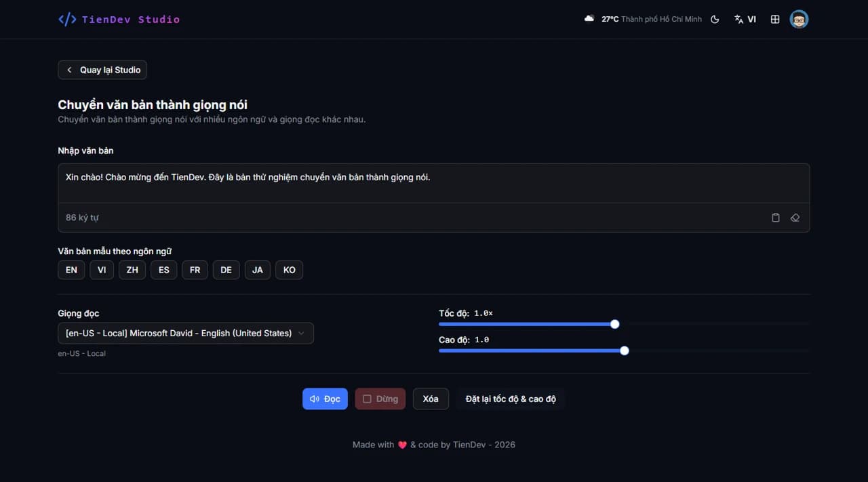The width and height of the screenshot is (868, 482).
Task: Open the language switcher labeled VI
Action: click(x=745, y=20)
